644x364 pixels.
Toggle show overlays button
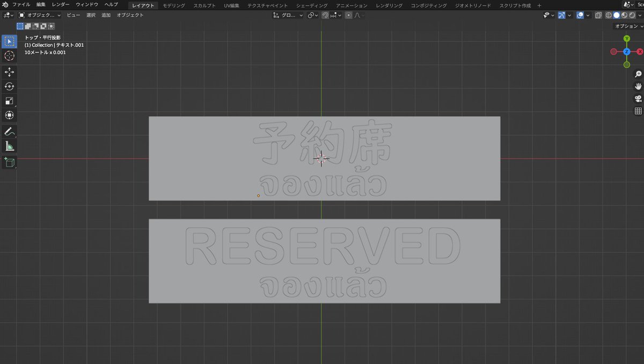point(580,15)
